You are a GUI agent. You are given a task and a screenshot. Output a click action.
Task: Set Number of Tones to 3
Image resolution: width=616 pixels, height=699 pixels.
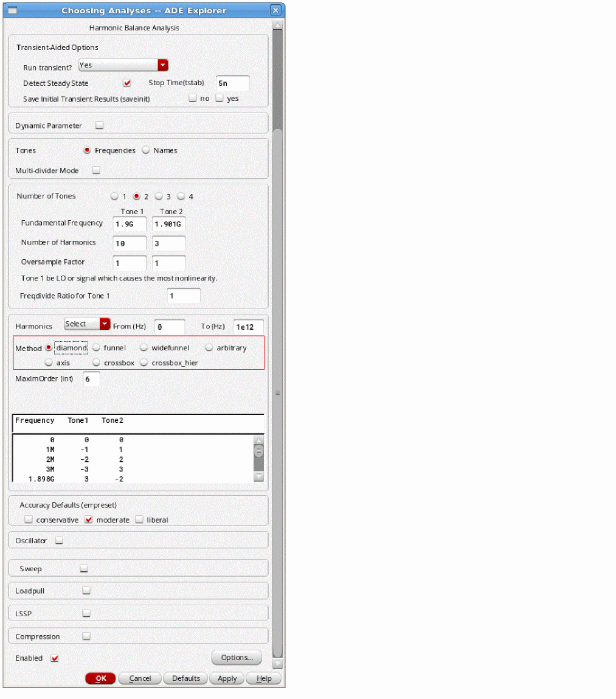(159, 196)
